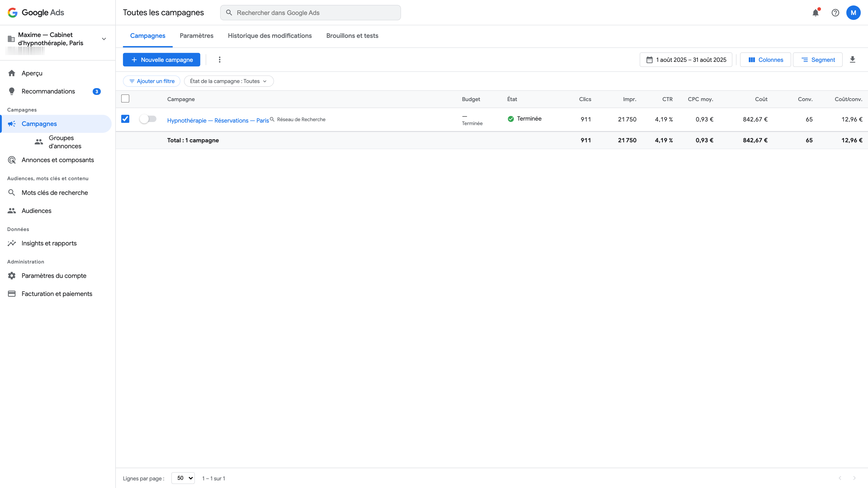Open Groupes d'annonces

(65, 142)
